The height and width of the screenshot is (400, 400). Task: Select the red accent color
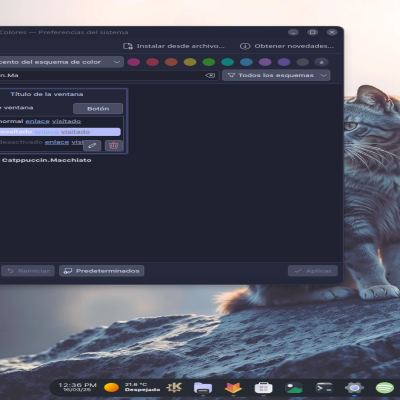152,62
